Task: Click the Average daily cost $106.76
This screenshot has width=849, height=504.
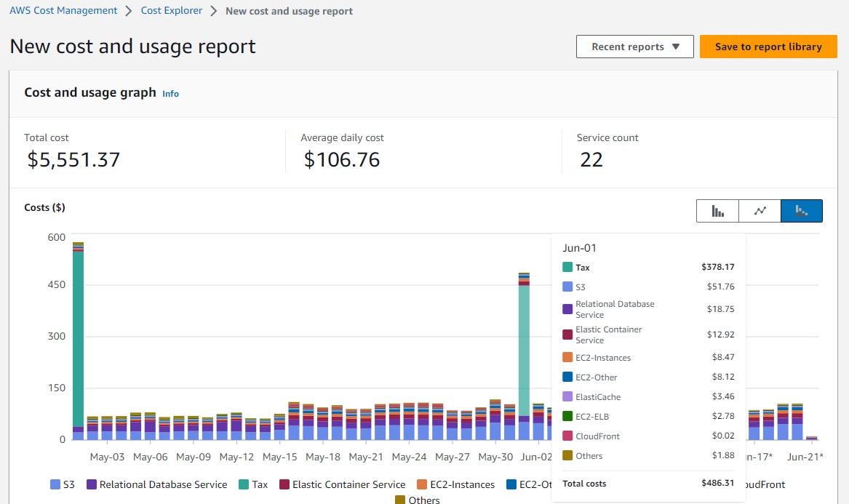Action: pyautogui.click(x=342, y=160)
